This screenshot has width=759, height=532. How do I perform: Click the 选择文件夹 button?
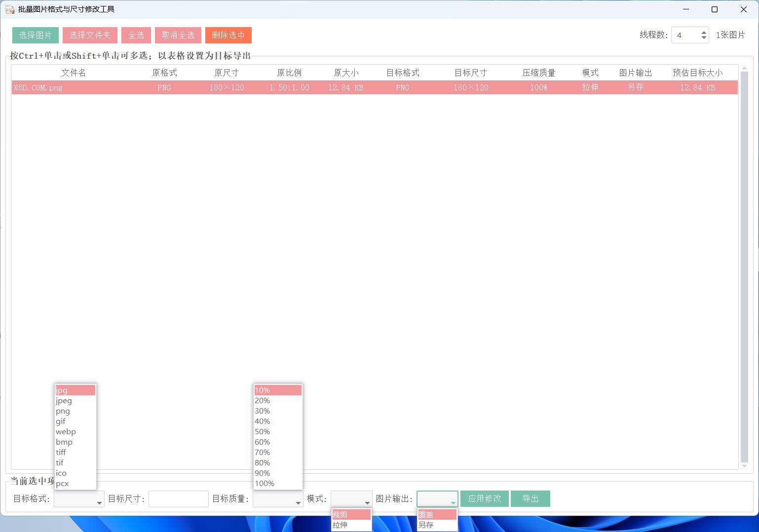90,35
